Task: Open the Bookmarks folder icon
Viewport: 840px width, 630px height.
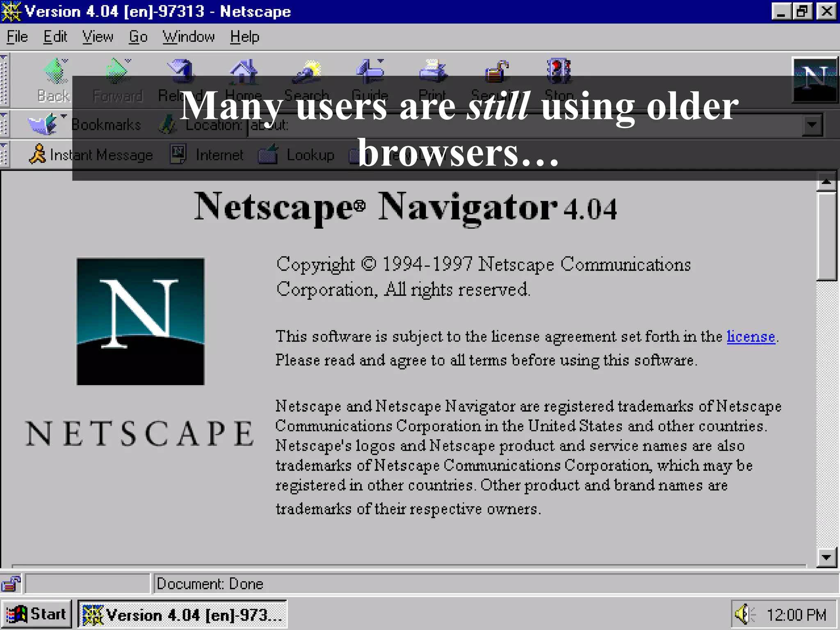Action: tap(42, 124)
